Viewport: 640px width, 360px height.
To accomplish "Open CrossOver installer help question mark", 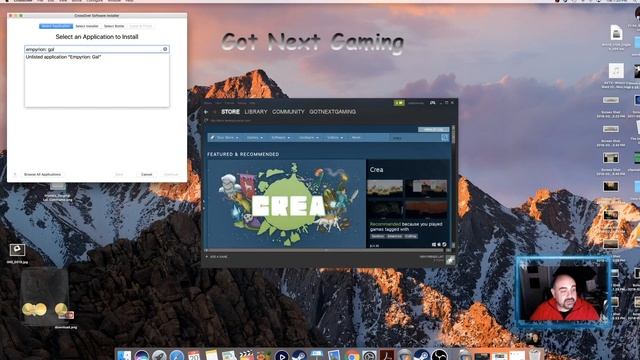I will pyautogui.click(x=15, y=174).
